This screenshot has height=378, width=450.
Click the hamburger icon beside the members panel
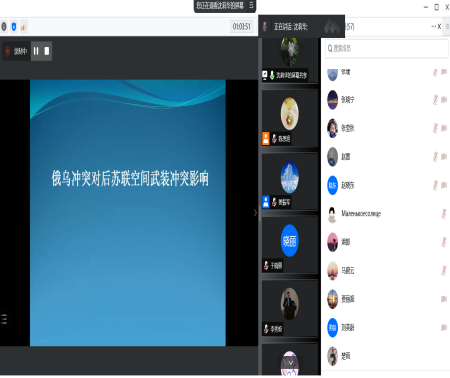[x=447, y=26]
